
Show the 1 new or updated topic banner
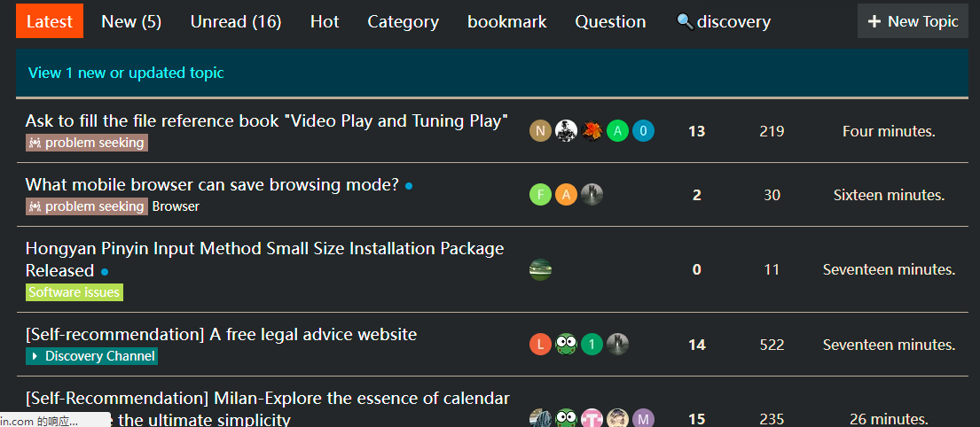click(126, 73)
